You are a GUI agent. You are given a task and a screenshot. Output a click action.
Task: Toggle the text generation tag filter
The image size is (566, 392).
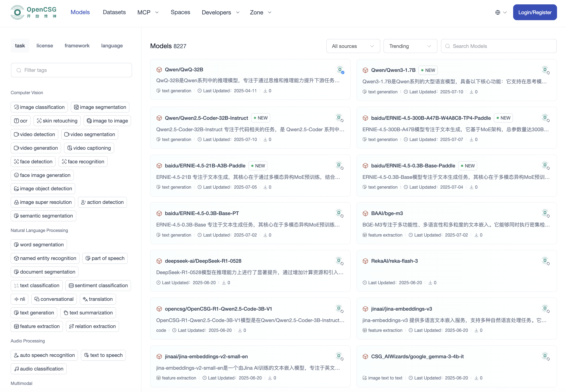click(34, 313)
